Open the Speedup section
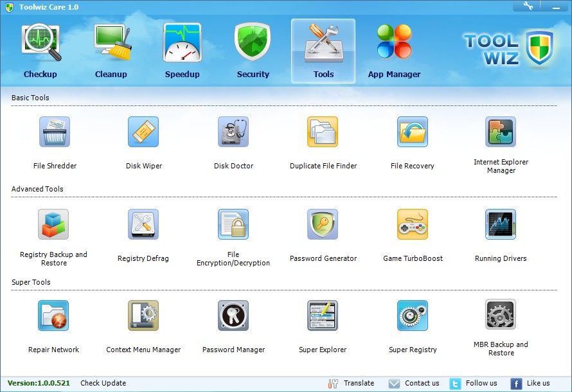This screenshot has height=392, width=572. 183,51
